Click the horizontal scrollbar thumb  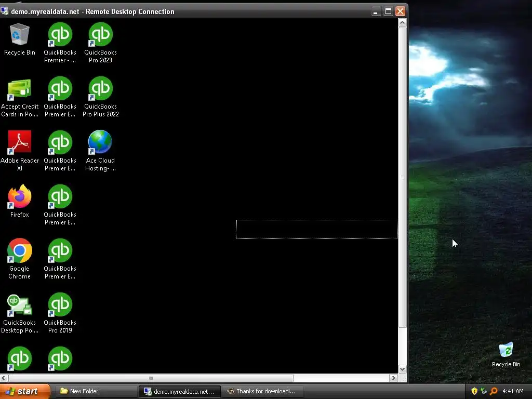pyautogui.click(x=151, y=378)
